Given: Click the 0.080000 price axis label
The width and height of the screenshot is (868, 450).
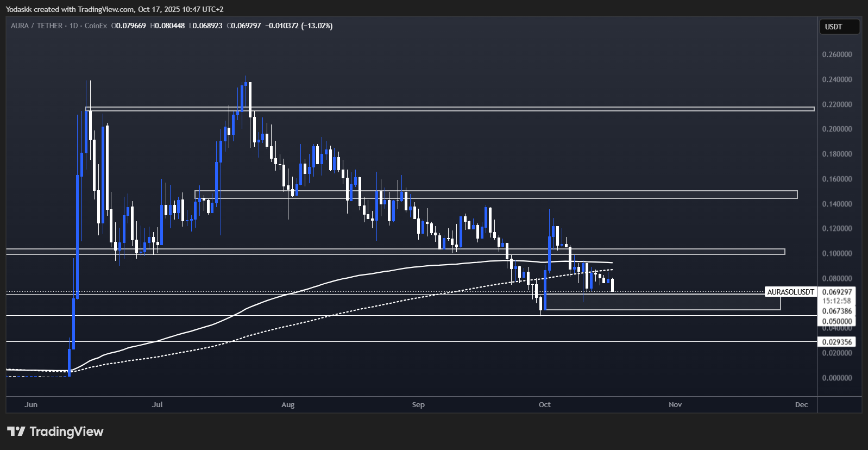Looking at the screenshot, I should click(x=837, y=278).
